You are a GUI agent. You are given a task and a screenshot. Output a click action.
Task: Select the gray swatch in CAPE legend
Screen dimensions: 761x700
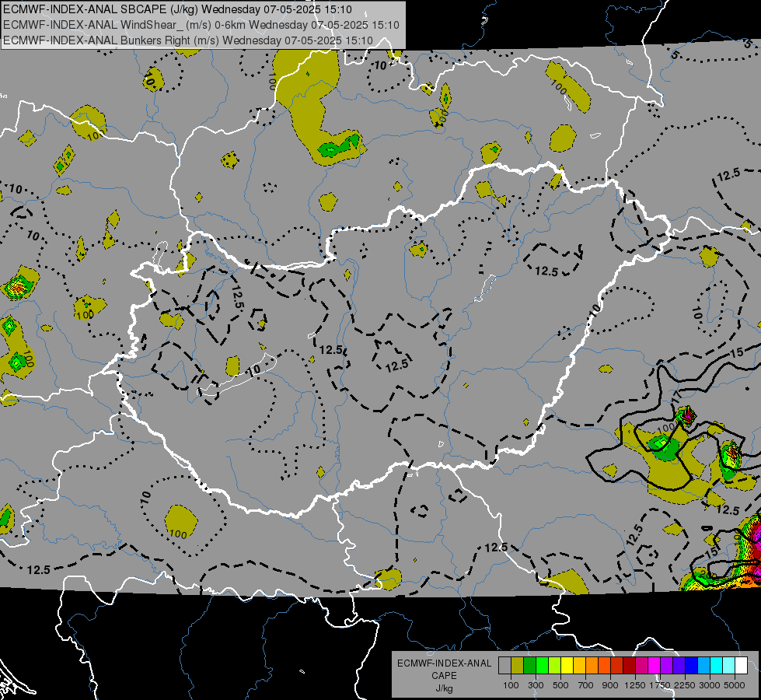coord(504,666)
